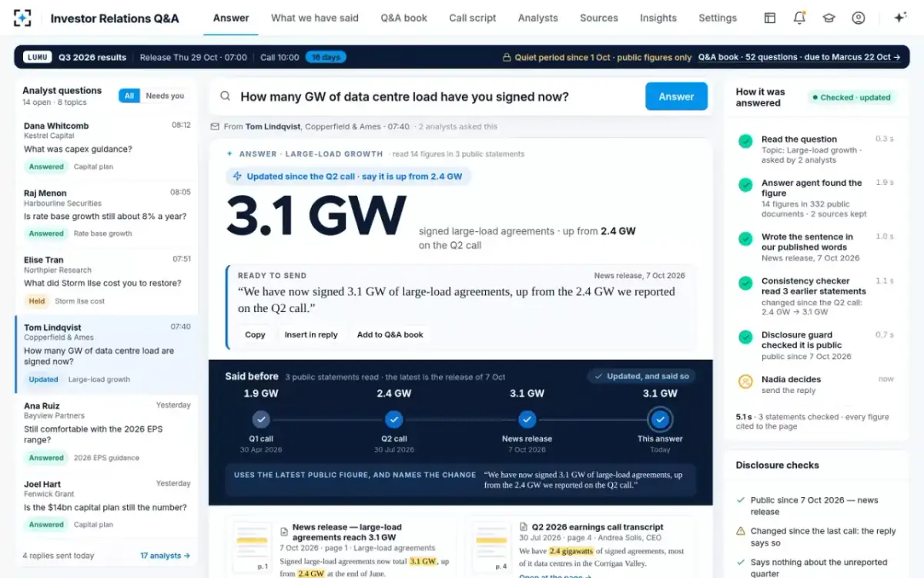Select the News release timeline marker

point(527,419)
